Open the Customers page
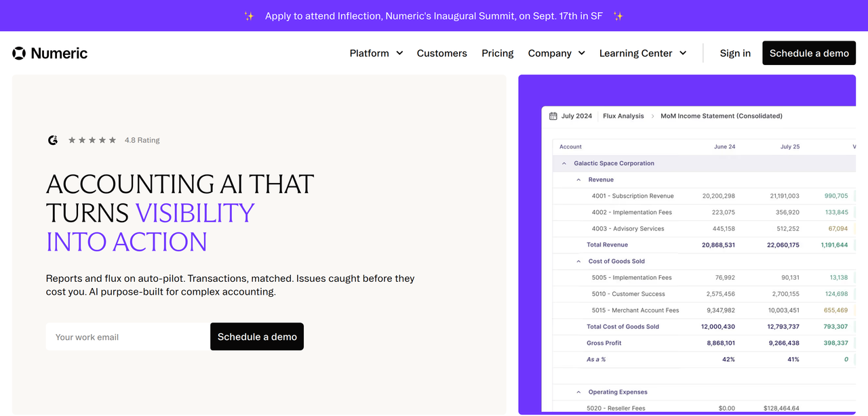The image size is (868, 416). click(x=442, y=53)
